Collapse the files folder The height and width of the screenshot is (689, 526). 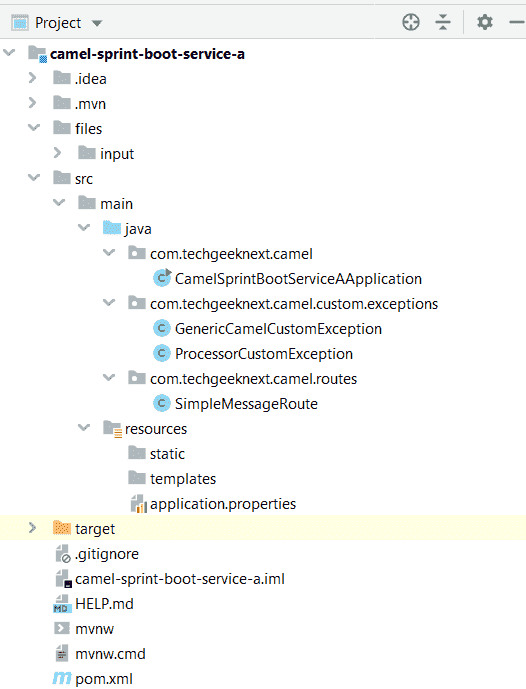pyautogui.click(x=34, y=127)
